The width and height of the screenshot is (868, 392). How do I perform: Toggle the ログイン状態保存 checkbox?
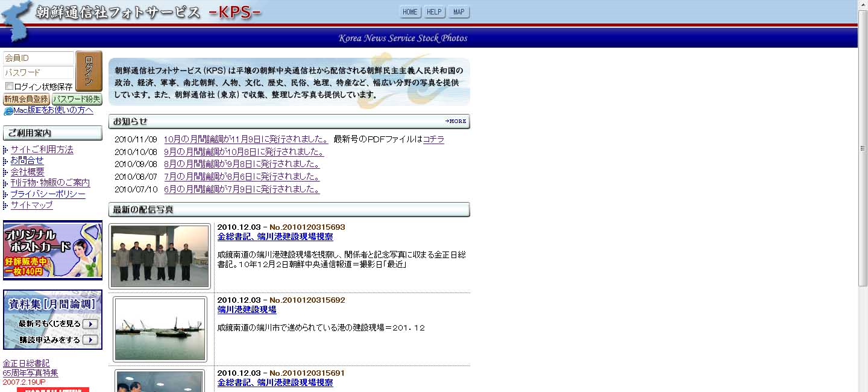coord(9,86)
